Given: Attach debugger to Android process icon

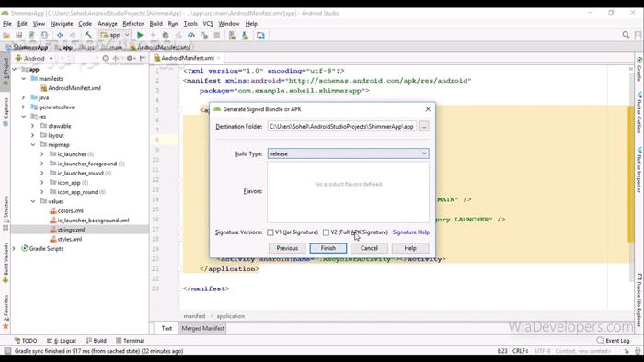Looking at the screenshot, I should pyautogui.click(x=204, y=35).
